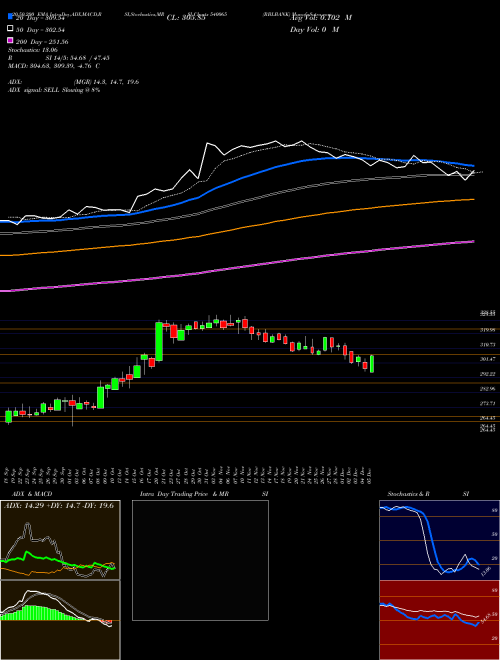500x660 pixels.
Task: Click the Avg Vol readout
Action: [x=321, y=18]
